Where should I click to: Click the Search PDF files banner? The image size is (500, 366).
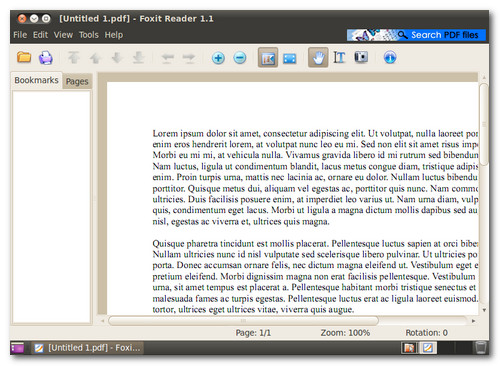click(x=416, y=35)
